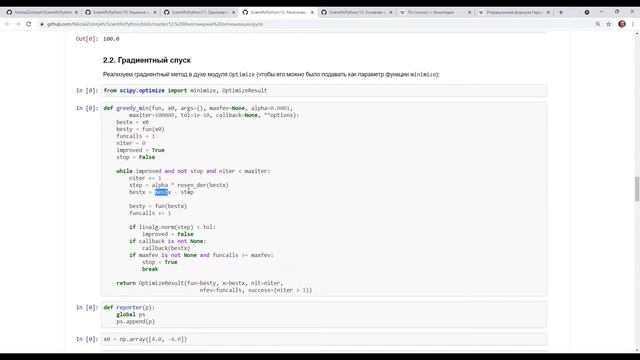The image size is (640, 360).
Task: Click the 'if linalg.norm(step) < tol:' line
Action: (172, 227)
